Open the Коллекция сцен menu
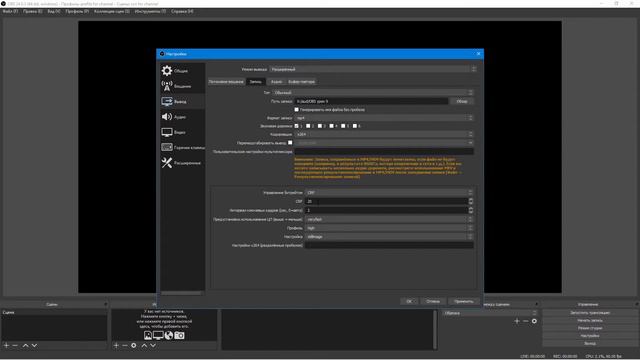The image size is (640, 360). click(x=112, y=11)
